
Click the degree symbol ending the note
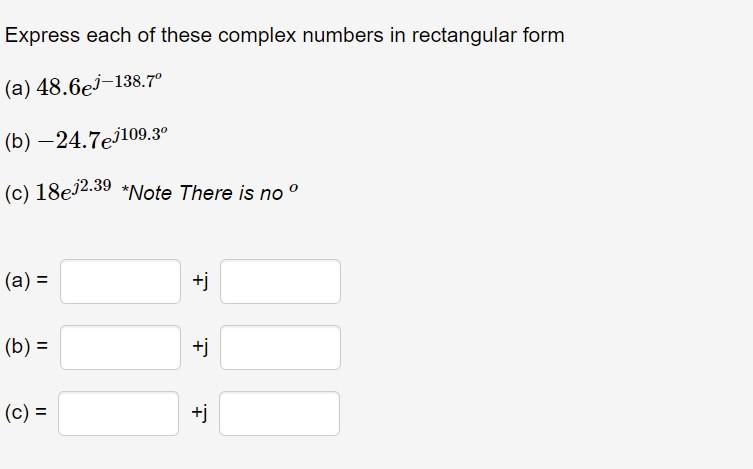[293, 188]
